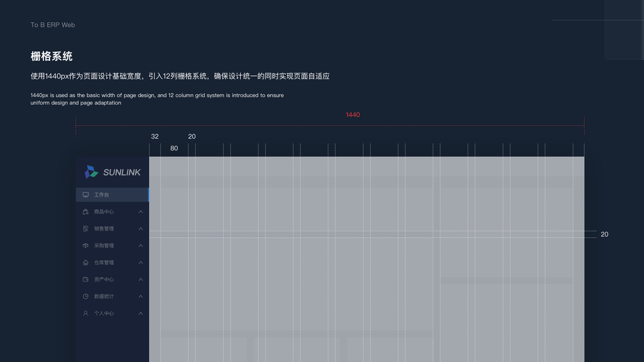Select 采购管理 menu label

pos(104,246)
